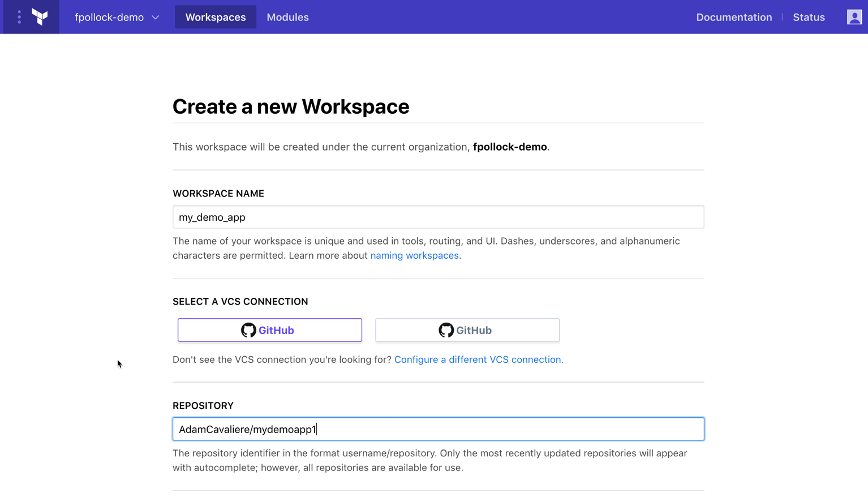
Task: Click the bold fpollock-demo organization name
Action: 510,147
